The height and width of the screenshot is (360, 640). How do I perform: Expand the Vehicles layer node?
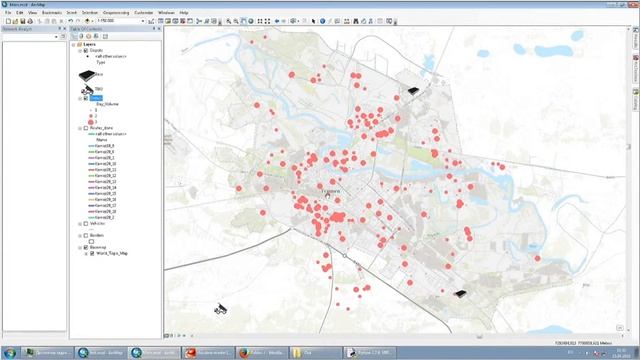(x=80, y=223)
